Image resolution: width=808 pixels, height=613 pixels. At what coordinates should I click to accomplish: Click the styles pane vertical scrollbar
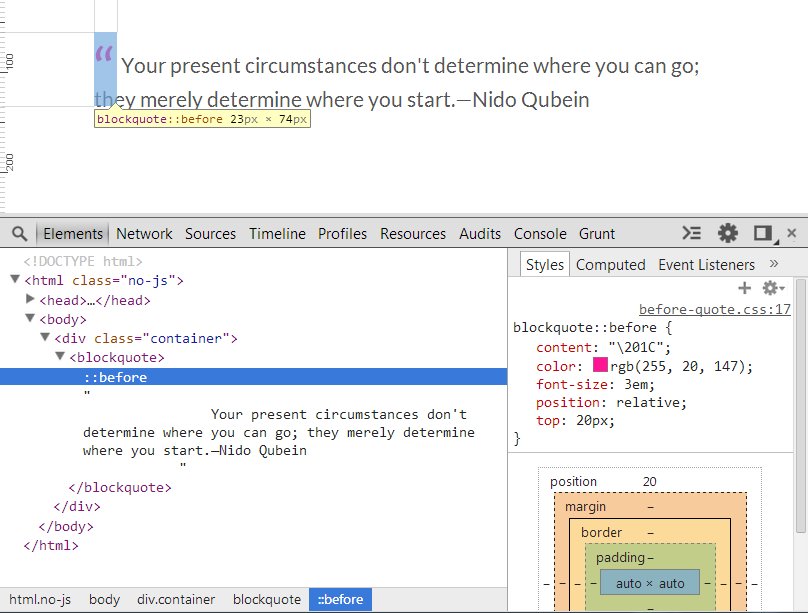coord(800,406)
